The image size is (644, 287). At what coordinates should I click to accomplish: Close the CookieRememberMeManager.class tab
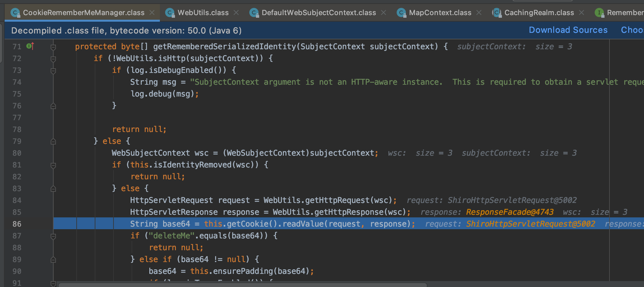coord(152,12)
